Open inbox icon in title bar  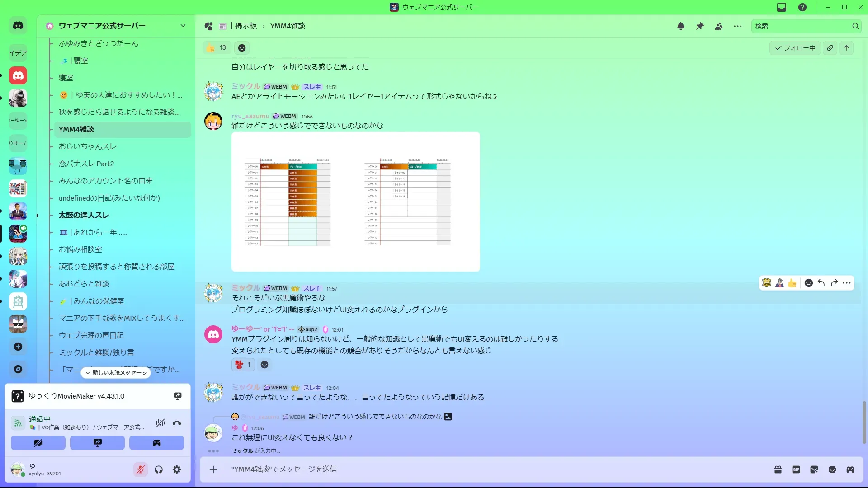click(x=782, y=7)
